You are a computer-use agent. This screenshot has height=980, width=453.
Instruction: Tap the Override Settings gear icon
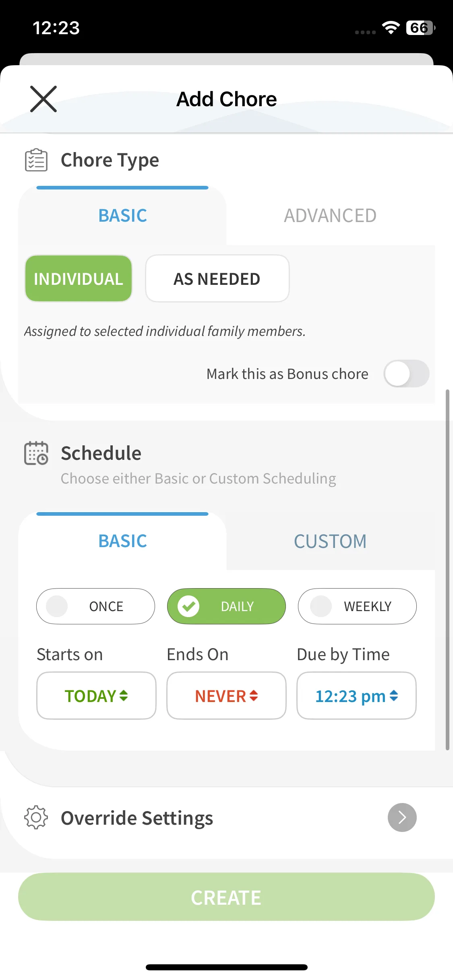click(x=36, y=817)
